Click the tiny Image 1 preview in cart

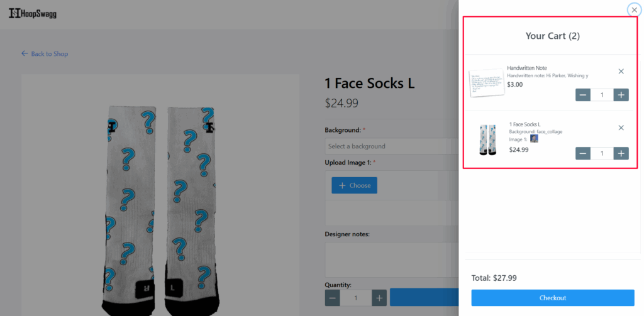pos(534,139)
